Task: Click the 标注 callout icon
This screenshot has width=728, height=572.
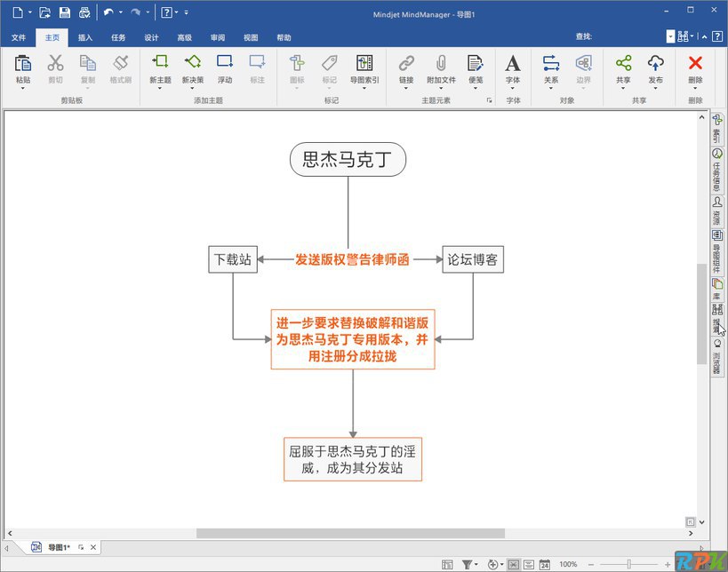Action: 257,62
